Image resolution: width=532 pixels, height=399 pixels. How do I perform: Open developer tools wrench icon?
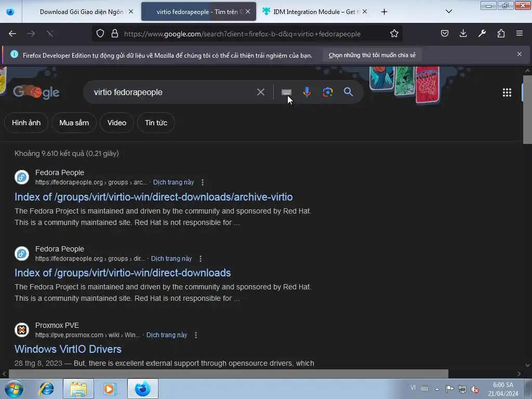pyautogui.click(x=482, y=33)
